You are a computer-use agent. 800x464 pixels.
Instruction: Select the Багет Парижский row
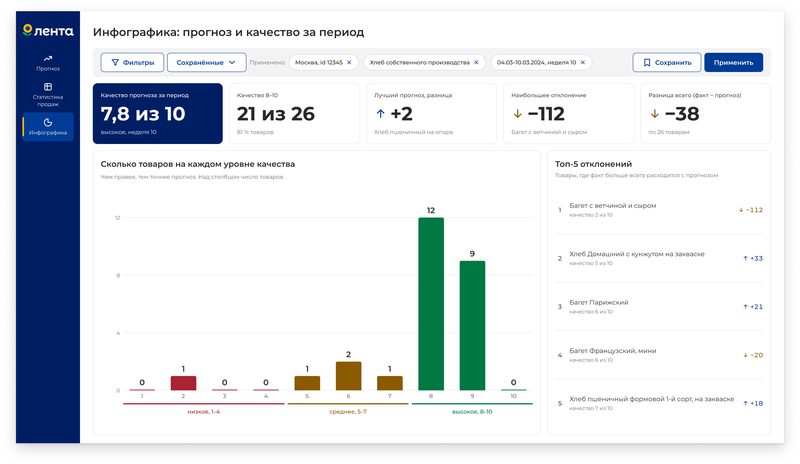tap(659, 306)
